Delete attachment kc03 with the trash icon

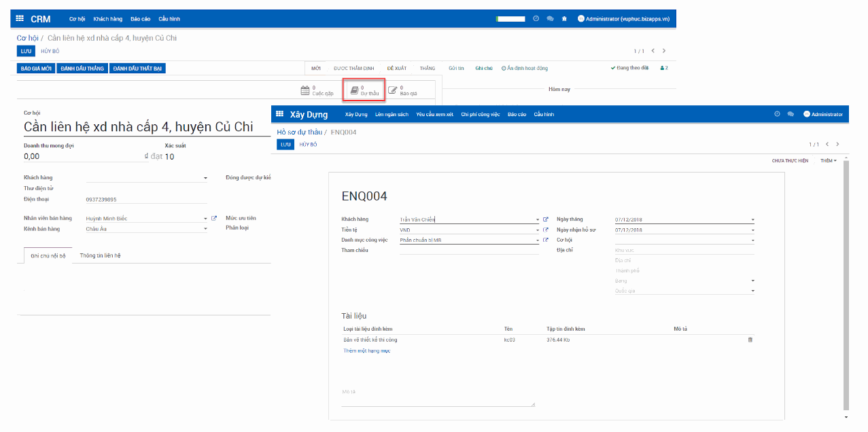[750, 339]
